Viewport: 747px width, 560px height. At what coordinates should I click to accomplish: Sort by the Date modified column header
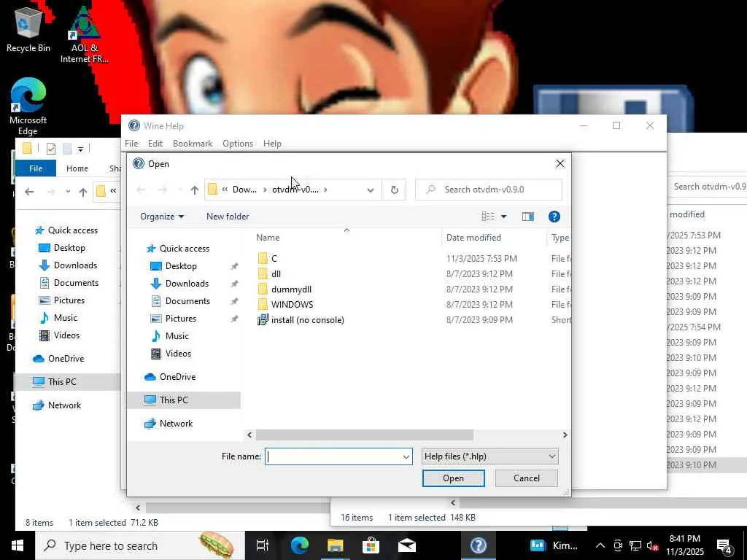coord(473,238)
